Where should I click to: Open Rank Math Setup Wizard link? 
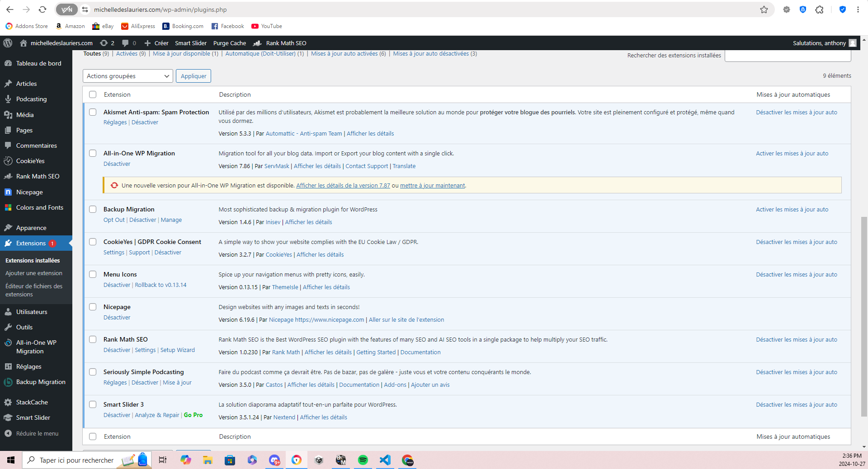pyautogui.click(x=177, y=350)
